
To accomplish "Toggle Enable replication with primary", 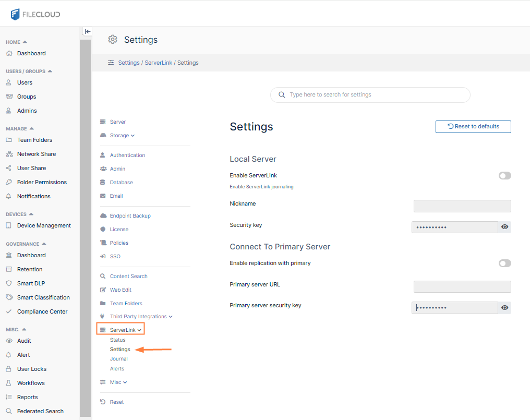I will [504, 263].
